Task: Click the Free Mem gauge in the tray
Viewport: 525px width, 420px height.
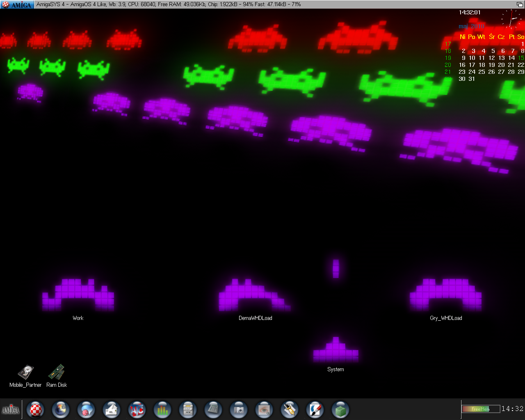Action: [481, 409]
